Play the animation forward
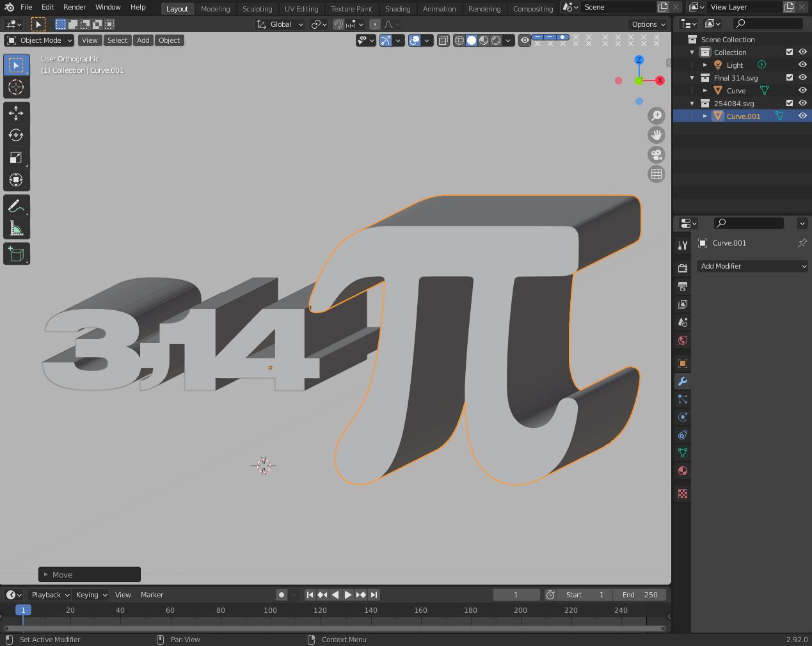The height and width of the screenshot is (646, 812). tap(348, 595)
